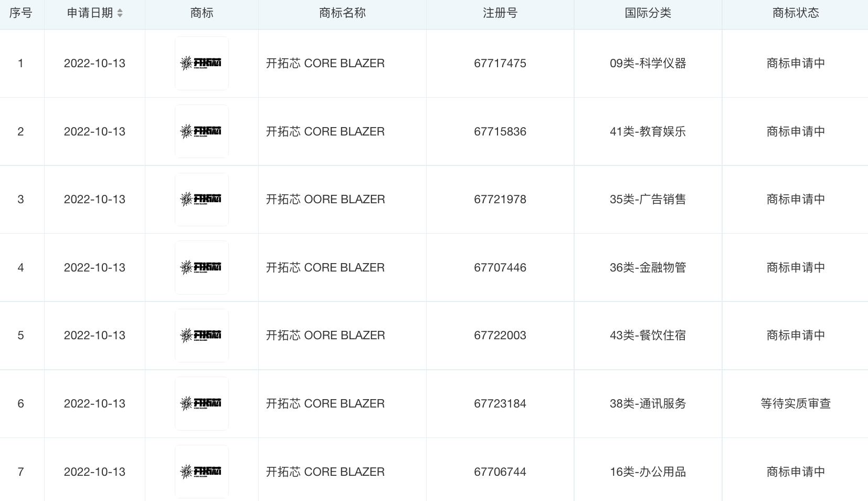Click the 商标名称 column header
This screenshot has height=501, width=868.
(342, 13)
